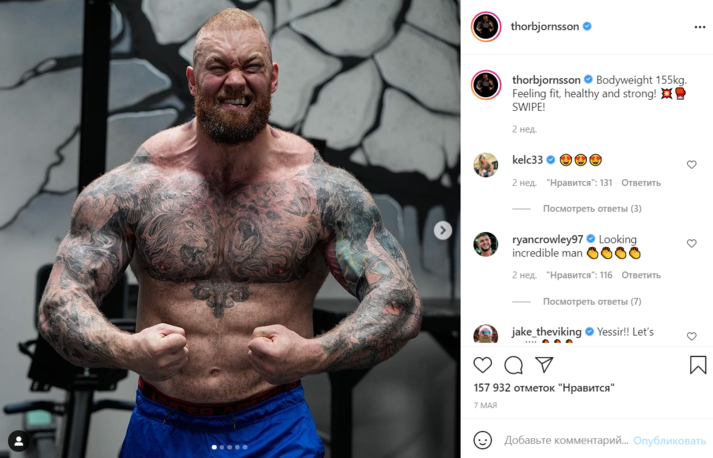Image resolution: width=713 pixels, height=458 pixels.
Task: Expand replies (7) under ryancrowley97 comment
Action: tap(592, 302)
